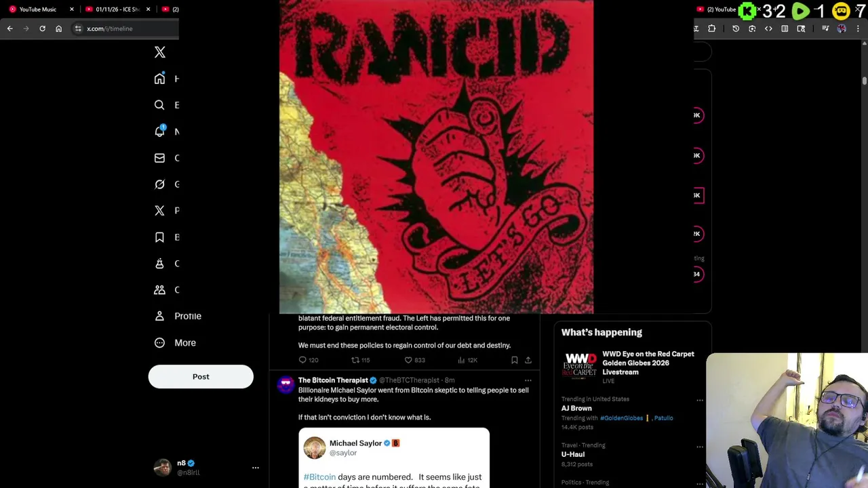Click the page vertical scrollbar
Screen dimensions: 868x488
[x=864, y=81]
